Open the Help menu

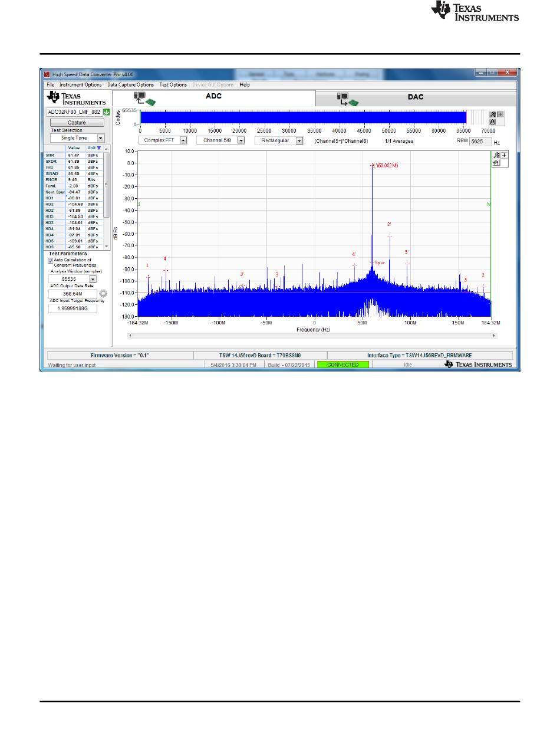click(245, 85)
